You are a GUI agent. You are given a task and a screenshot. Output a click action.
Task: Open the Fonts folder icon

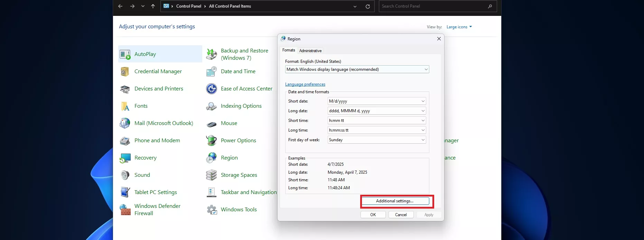(125, 106)
